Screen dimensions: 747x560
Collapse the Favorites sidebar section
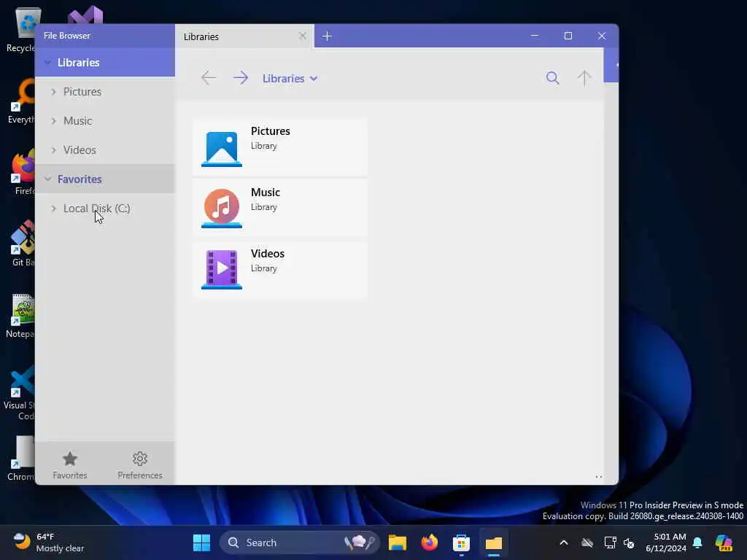coord(47,179)
